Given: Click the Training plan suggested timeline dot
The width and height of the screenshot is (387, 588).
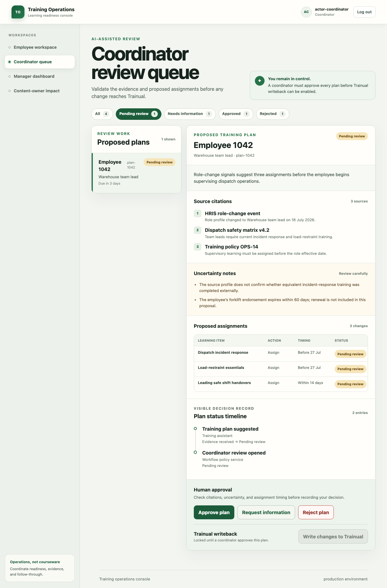Looking at the screenshot, I should coord(195,429).
